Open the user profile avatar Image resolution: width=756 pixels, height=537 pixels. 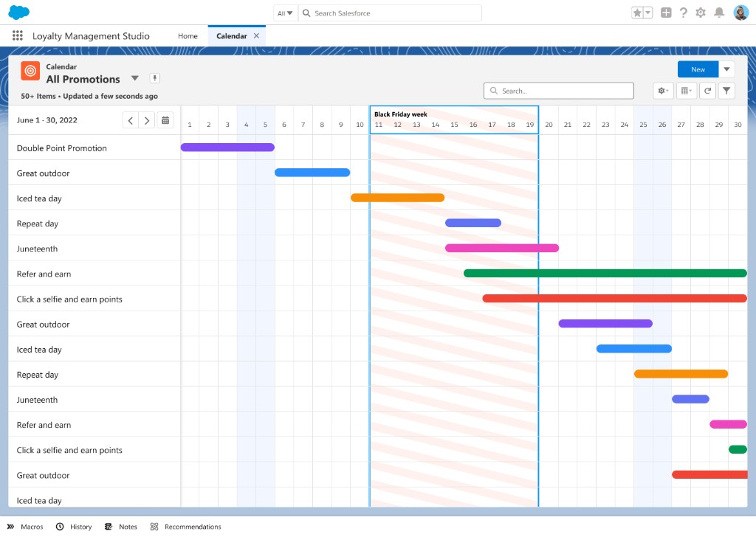tap(741, 13)
